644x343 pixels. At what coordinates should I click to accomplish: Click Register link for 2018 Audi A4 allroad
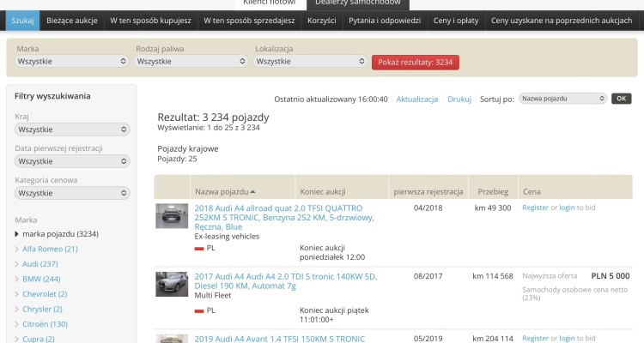click(535, 208)
